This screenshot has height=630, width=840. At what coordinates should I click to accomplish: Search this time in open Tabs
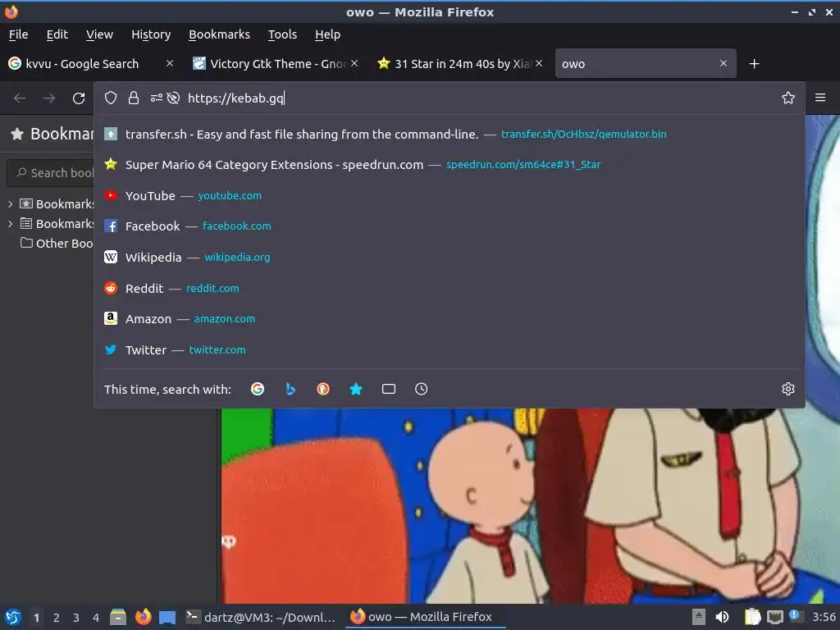389,389
